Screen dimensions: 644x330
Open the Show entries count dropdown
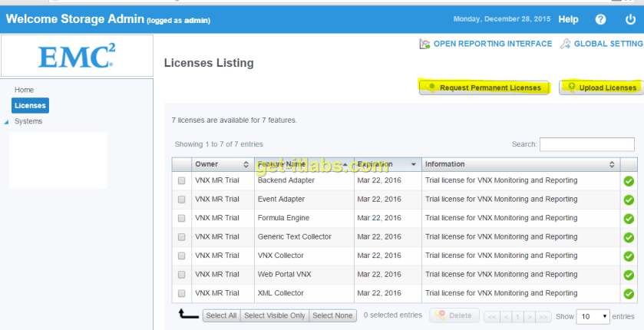[x=593, y=316]
